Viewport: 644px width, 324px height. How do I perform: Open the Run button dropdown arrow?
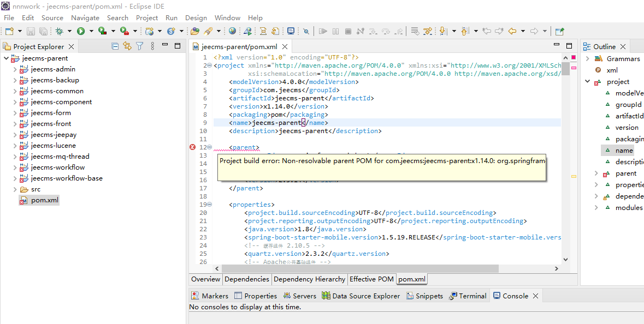tap(91, 32)
